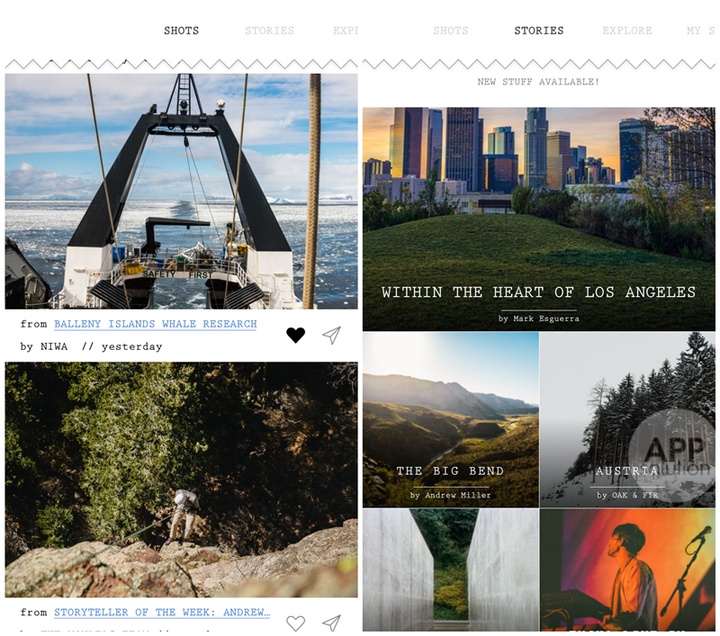720x636 pixels.
Task: Open the STORIES tab in left screen
Action: [270, 31]
